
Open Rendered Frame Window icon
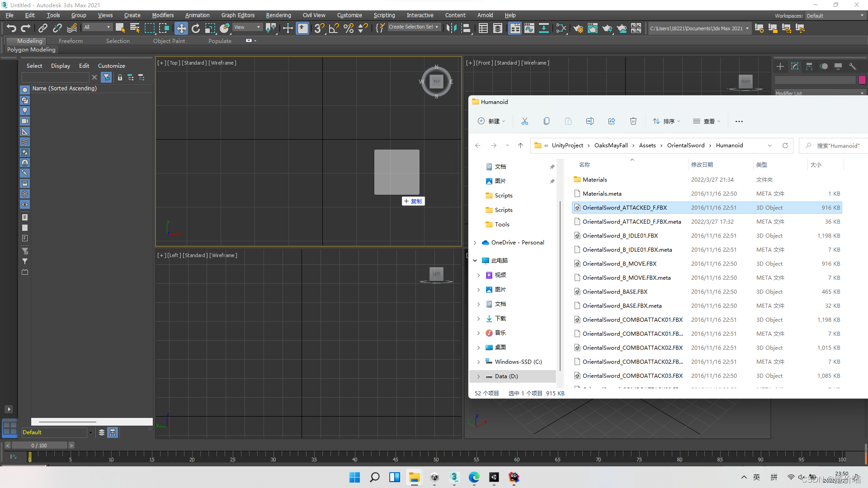tap(593, 28)
